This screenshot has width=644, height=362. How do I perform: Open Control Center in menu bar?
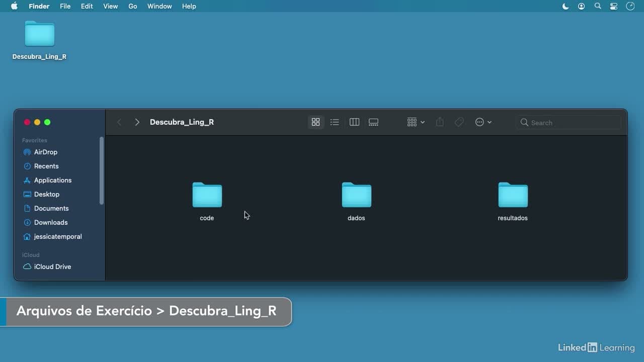click(613, 6)
